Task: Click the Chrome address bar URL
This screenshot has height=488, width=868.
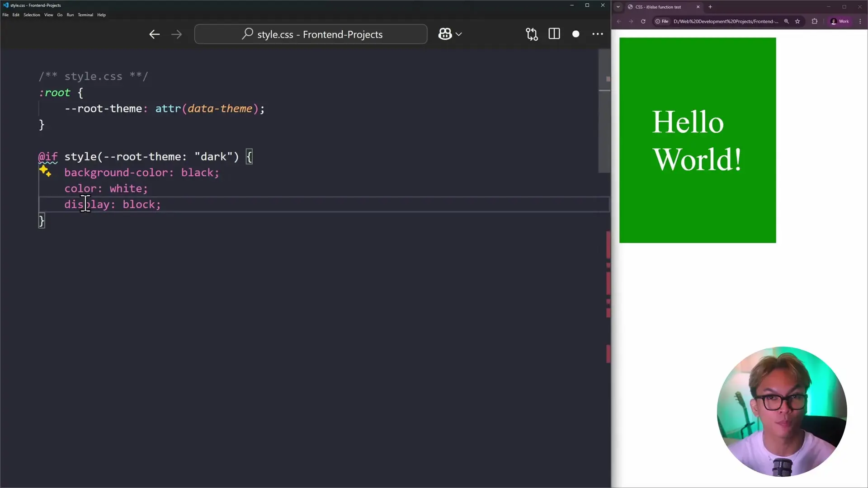Action: (726, 21)
